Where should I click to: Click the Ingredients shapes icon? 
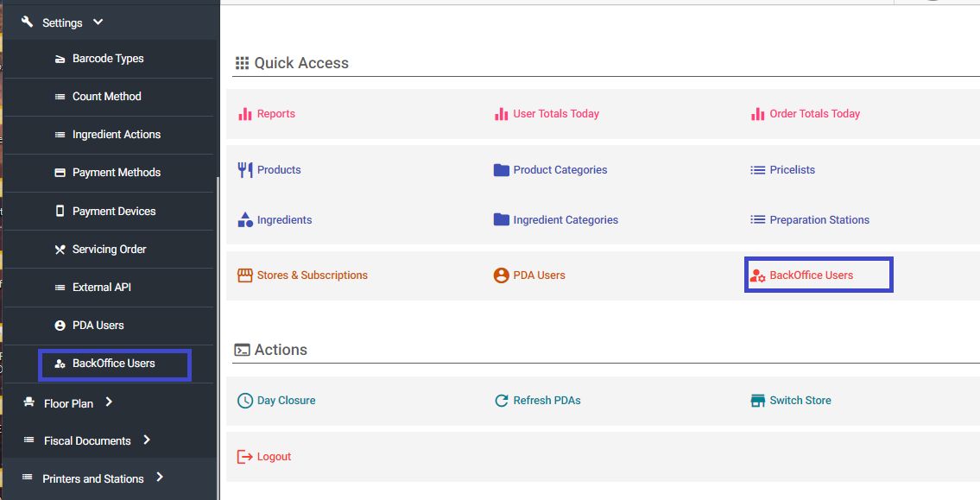(244, 220)
